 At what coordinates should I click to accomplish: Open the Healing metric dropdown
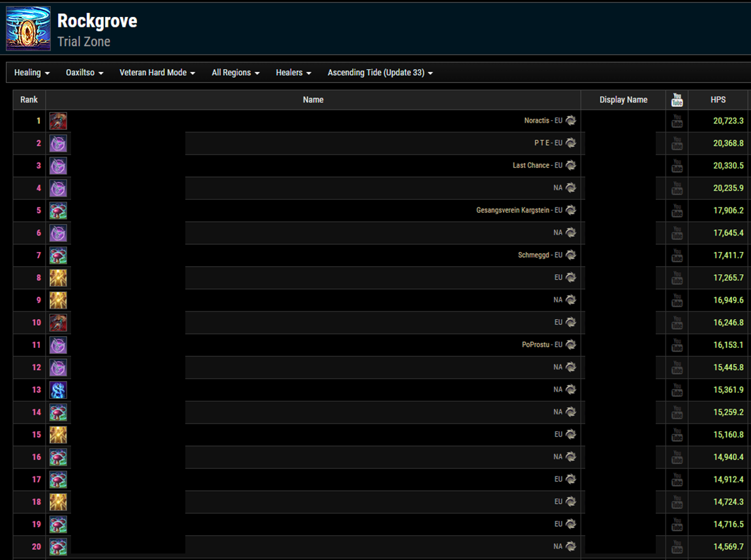point(31,73)
